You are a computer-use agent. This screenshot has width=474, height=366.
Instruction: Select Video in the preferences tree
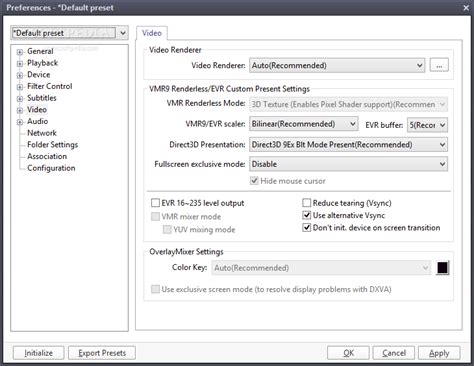37,110
